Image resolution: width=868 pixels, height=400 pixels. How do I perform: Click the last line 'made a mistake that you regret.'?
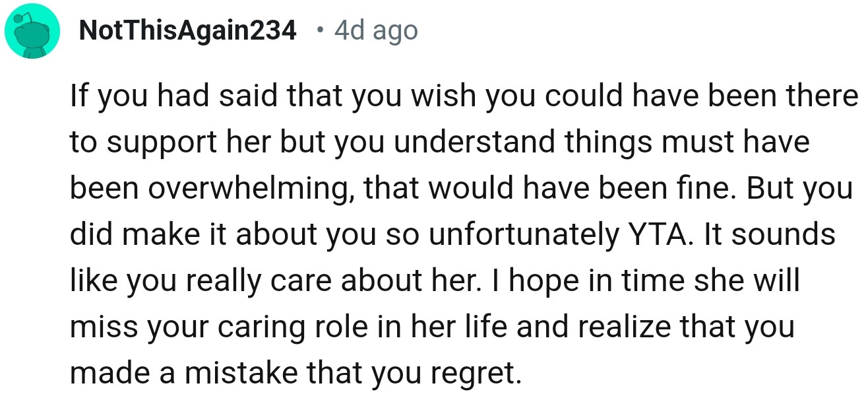tap(295, 374)
